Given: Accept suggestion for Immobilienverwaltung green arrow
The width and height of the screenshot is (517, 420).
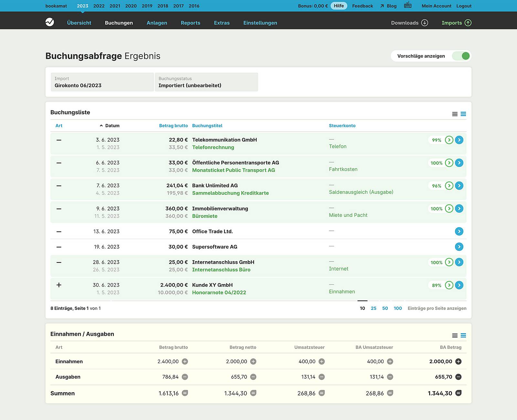Looking at the screenshot, I should pos(449,209).
